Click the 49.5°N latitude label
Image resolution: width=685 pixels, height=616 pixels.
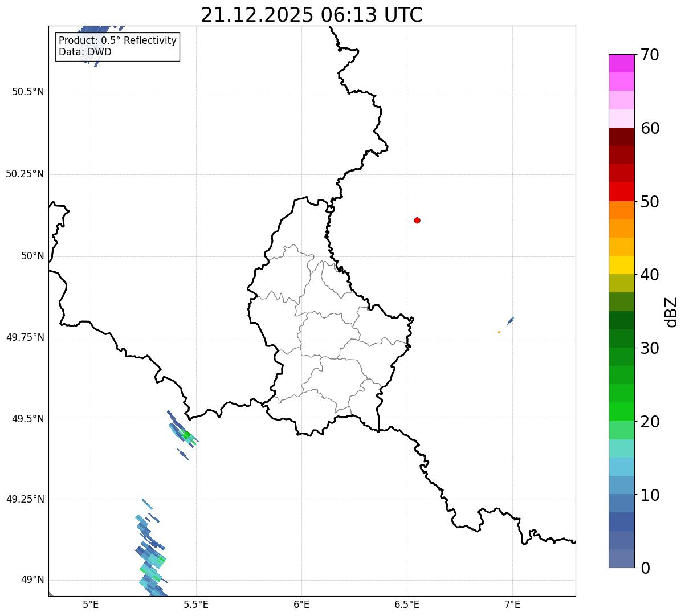(28, 419)
